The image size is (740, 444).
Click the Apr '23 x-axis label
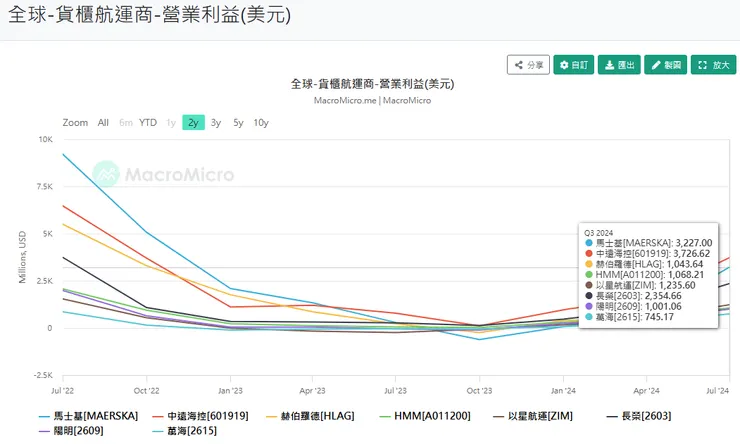[312, 391]
